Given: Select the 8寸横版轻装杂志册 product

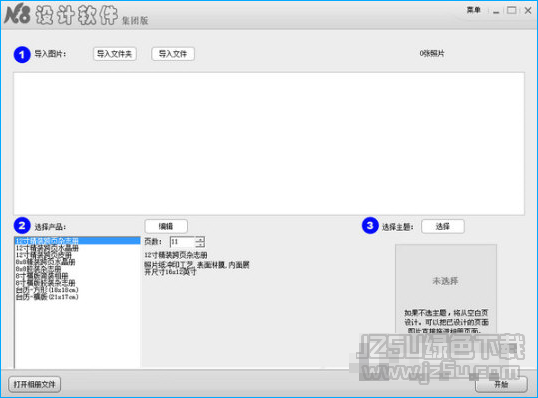Looking at the screenshot, I should pos(78,283).
